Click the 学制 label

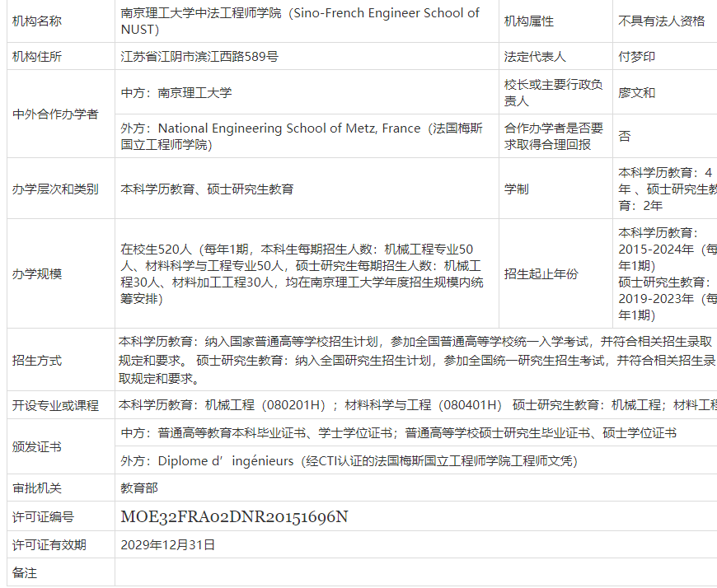point(516,189)
